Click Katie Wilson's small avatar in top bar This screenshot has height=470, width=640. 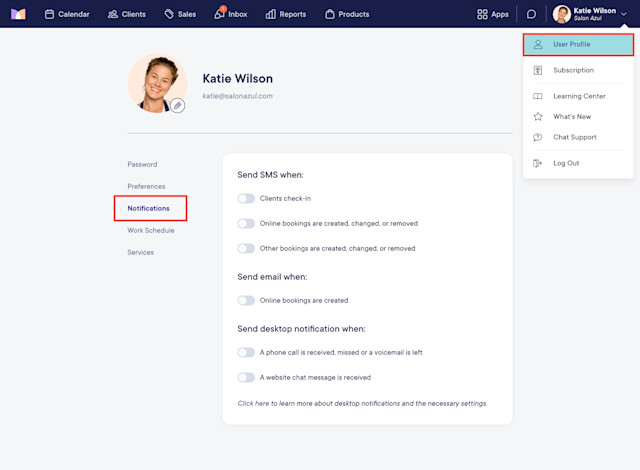coord(562,14)
